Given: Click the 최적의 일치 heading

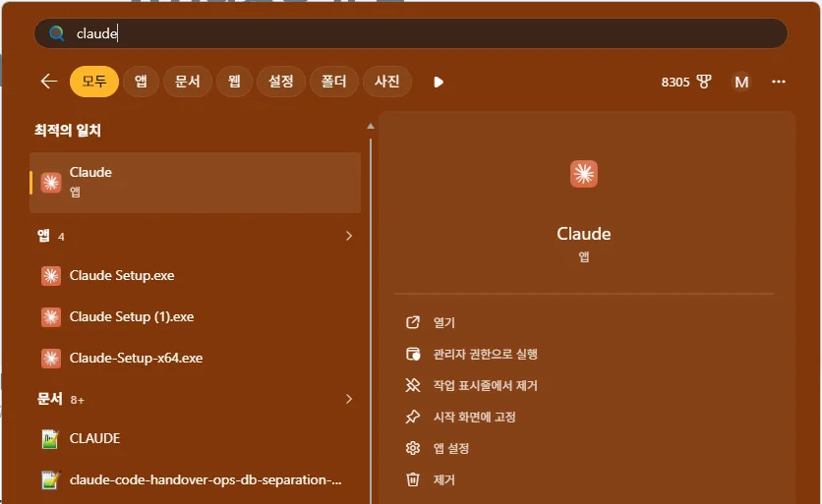Looking at the screenshot, I should [x=68, y=130].
